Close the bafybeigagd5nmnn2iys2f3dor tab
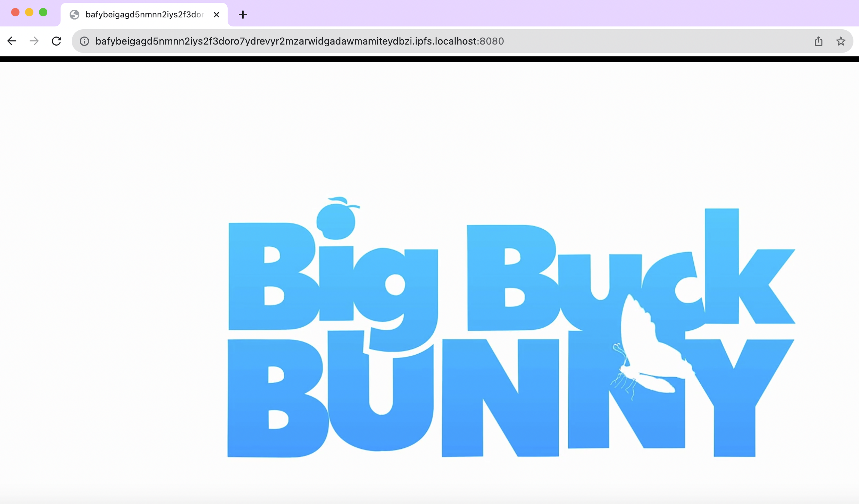This screenshot has width=859, height=504. point(216,15)
